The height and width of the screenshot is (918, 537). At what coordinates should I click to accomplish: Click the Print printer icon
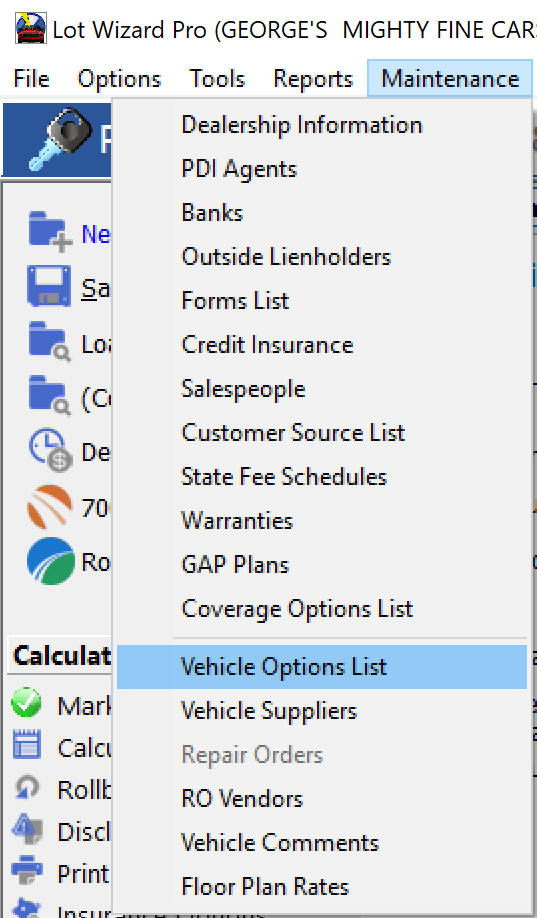coord(27,870)
